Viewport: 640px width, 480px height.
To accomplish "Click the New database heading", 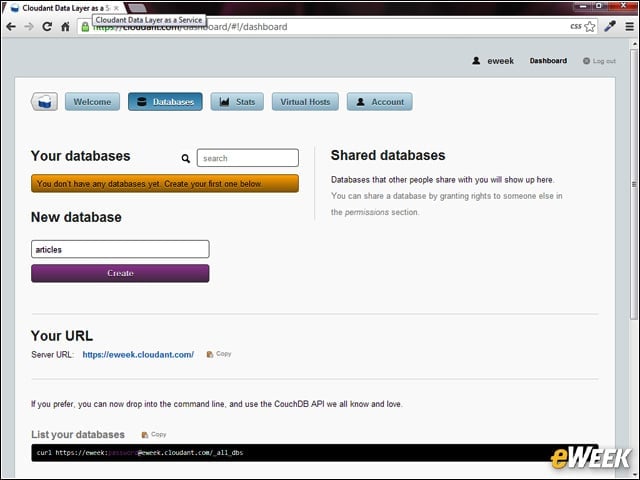I will (76, 217).
